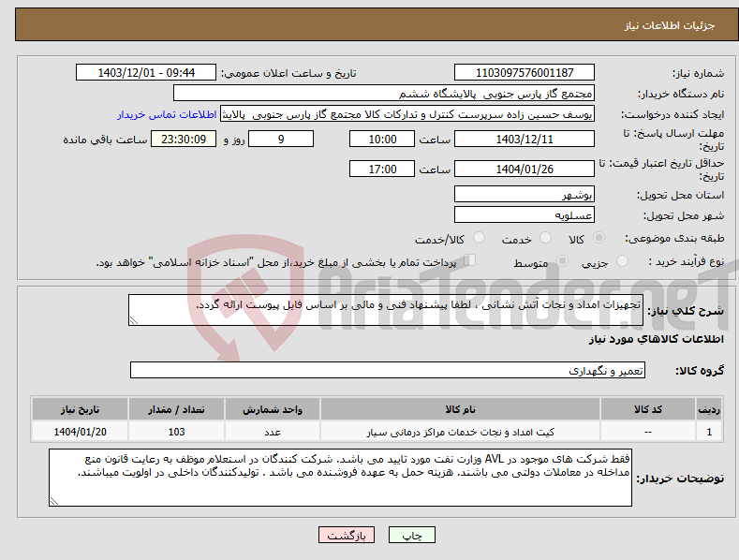Click the remaining days field showing 9
Screen dimensions: 739x560
[x=281, y=139]
